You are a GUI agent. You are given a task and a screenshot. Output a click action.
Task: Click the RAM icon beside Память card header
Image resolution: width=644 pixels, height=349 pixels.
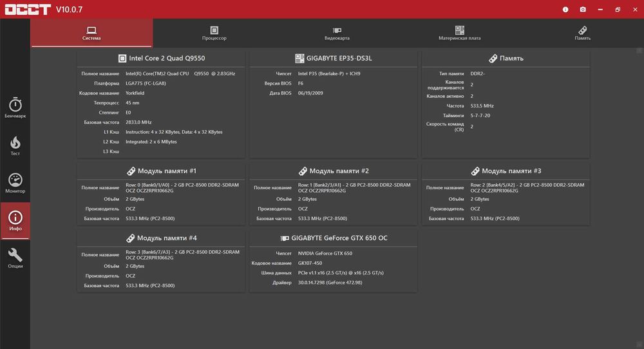493,59
